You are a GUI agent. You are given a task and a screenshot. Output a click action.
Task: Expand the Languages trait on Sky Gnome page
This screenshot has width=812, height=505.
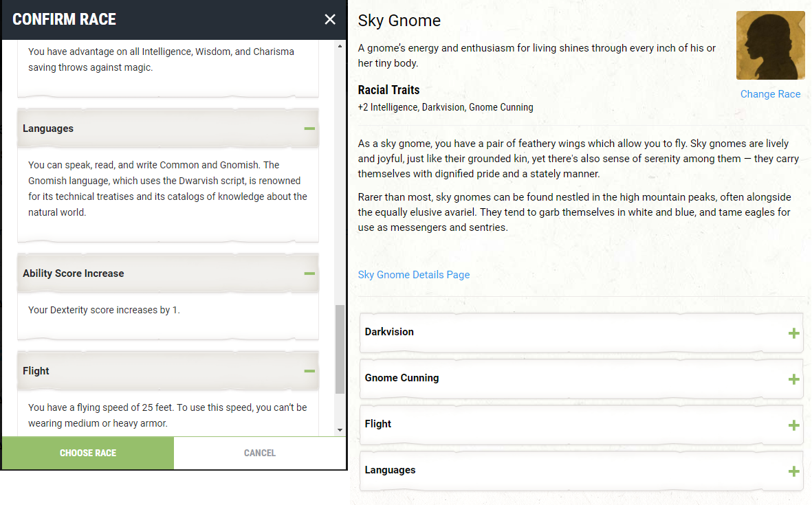(793, 471)
